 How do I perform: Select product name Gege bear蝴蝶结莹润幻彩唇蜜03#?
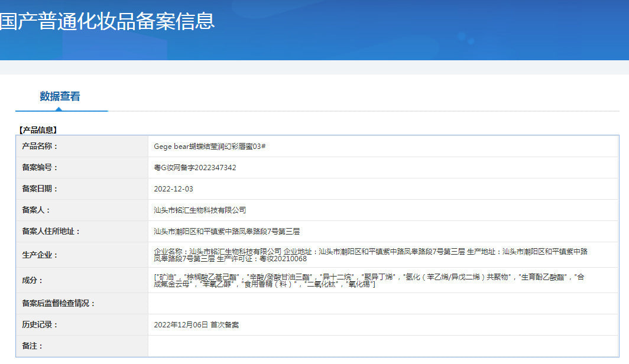click(x=209, y=146)
